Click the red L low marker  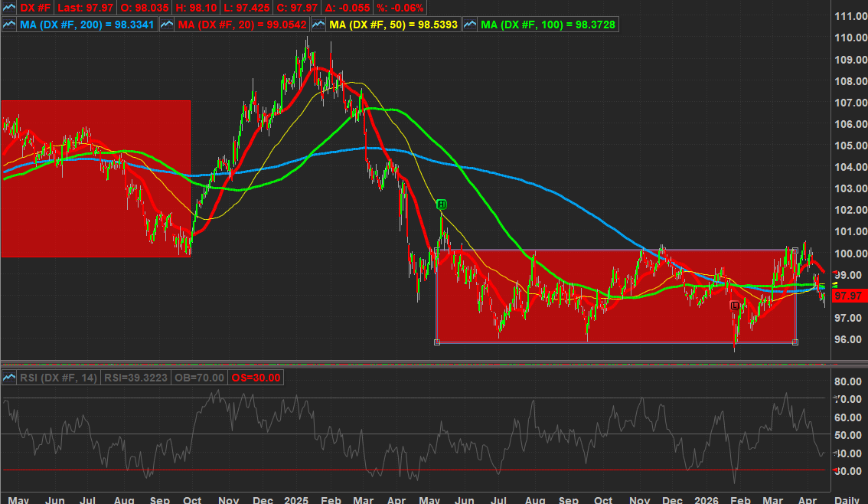(x=735, y=306)
